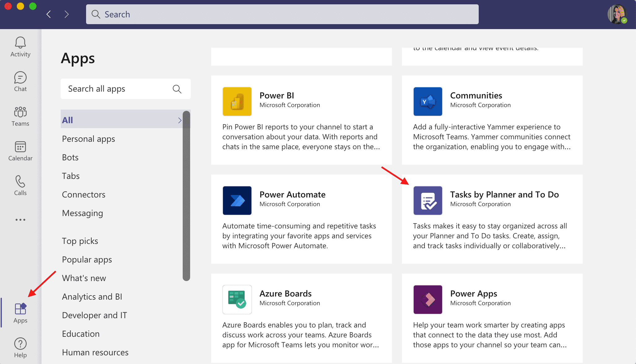Open the Calendar

coord(20,150)
